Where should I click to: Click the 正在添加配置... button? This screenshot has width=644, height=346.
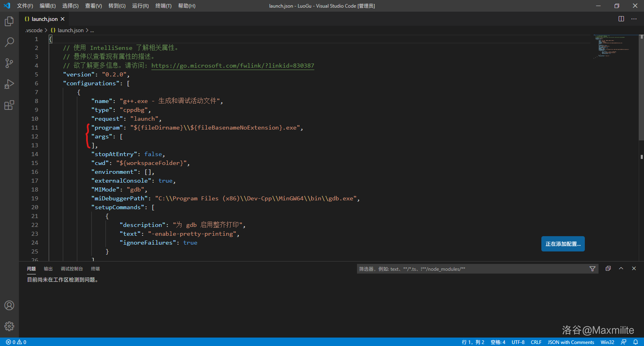tap(563, 244)
